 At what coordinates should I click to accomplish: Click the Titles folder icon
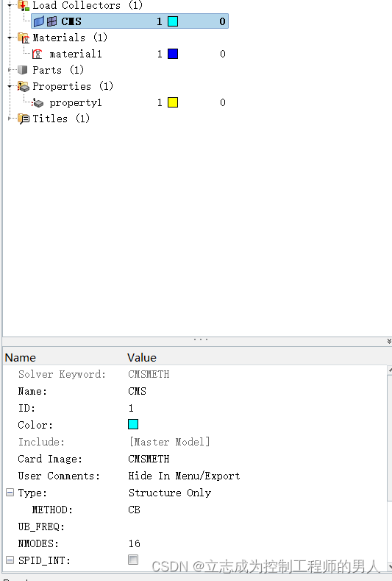[x=24, y=119]
